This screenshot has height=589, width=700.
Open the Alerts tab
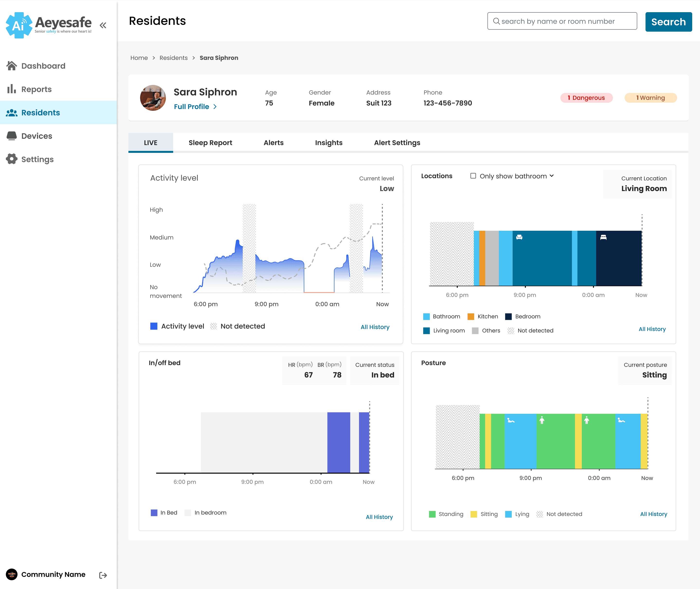[274, 143]
